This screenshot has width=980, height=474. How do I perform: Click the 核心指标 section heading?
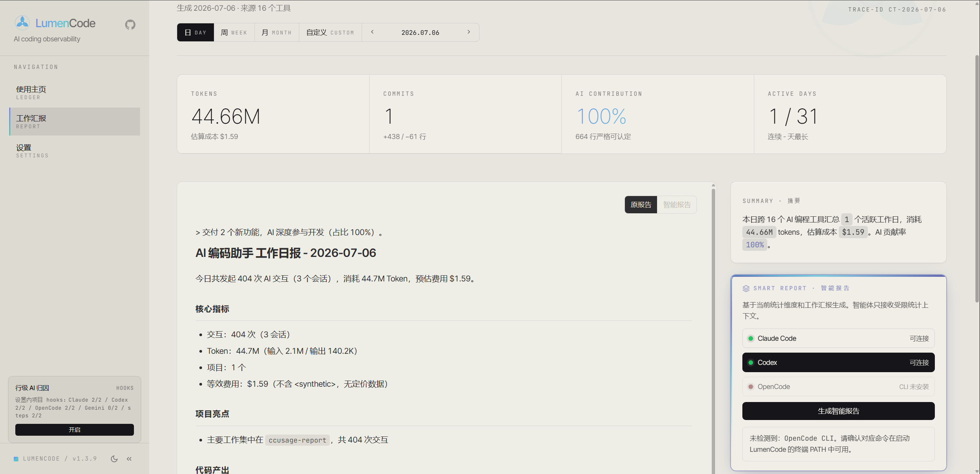(x=212, y=309)
